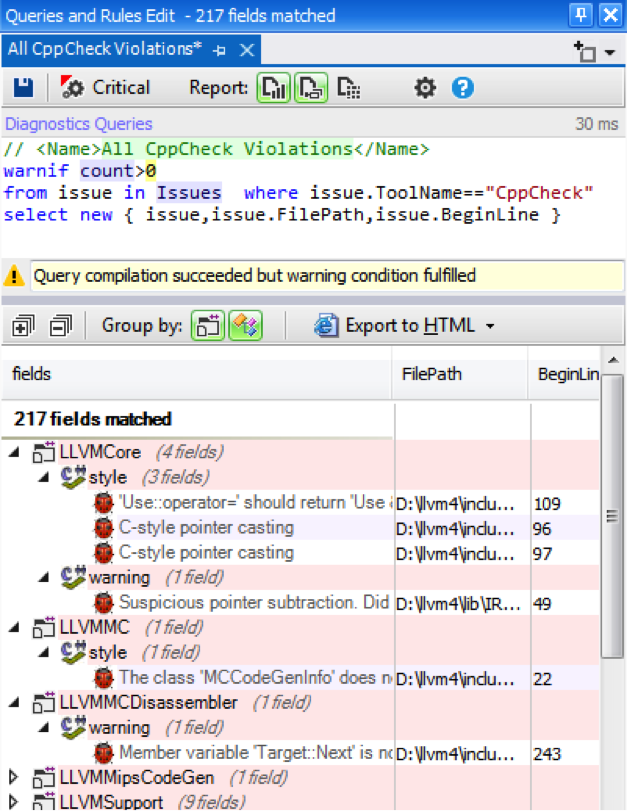Click the category icon of warning under LLVMMCDisassembler
Screen dimensions: 628x811
73,727
